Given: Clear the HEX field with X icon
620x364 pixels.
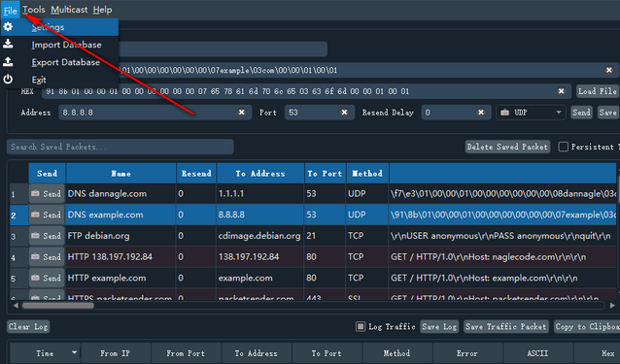Looking at the screenshot, I should 561,91.
